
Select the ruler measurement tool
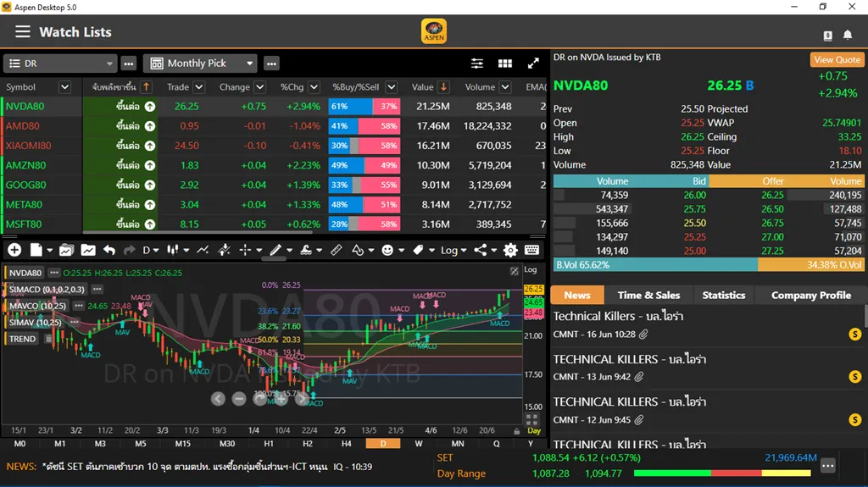pos(336,250)
